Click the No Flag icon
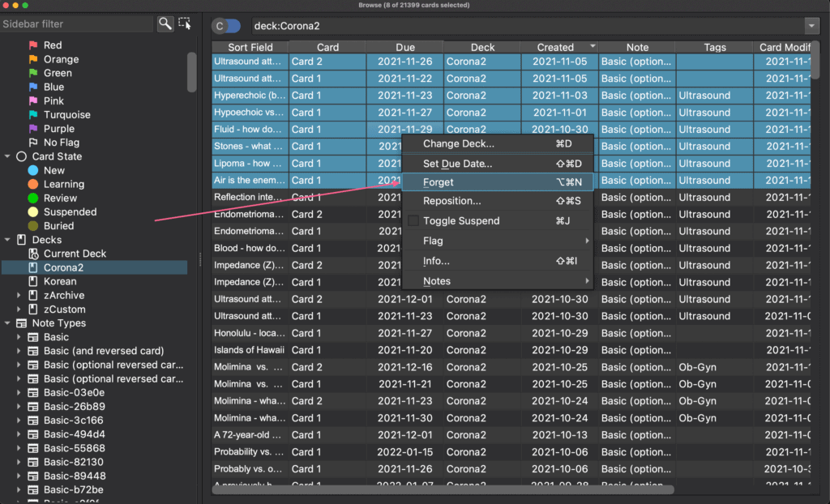The height and width of the screenshot is (504, 830). 33,143
